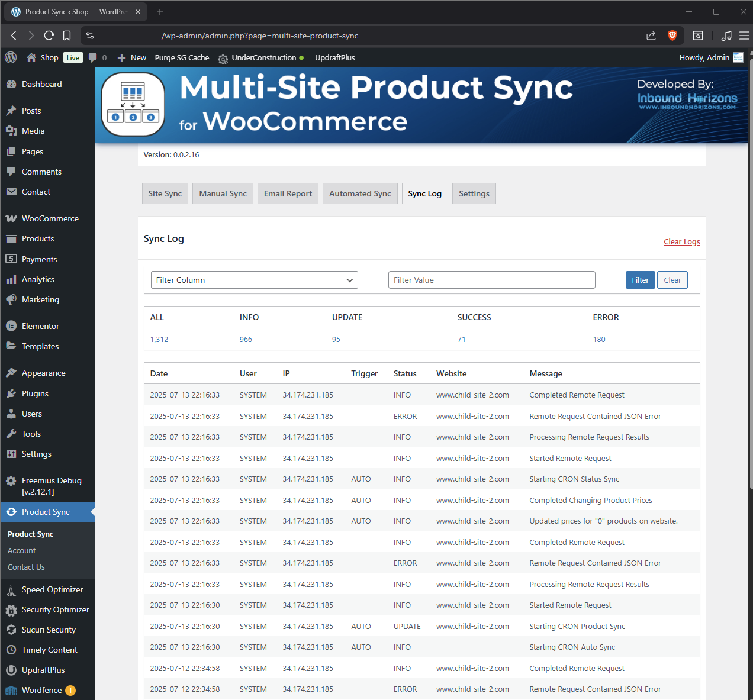Image resolution: width=753 pixels, height=700 pixels.
Task: Expand the Filter Column dropdown
Action: tap(255, 280)
